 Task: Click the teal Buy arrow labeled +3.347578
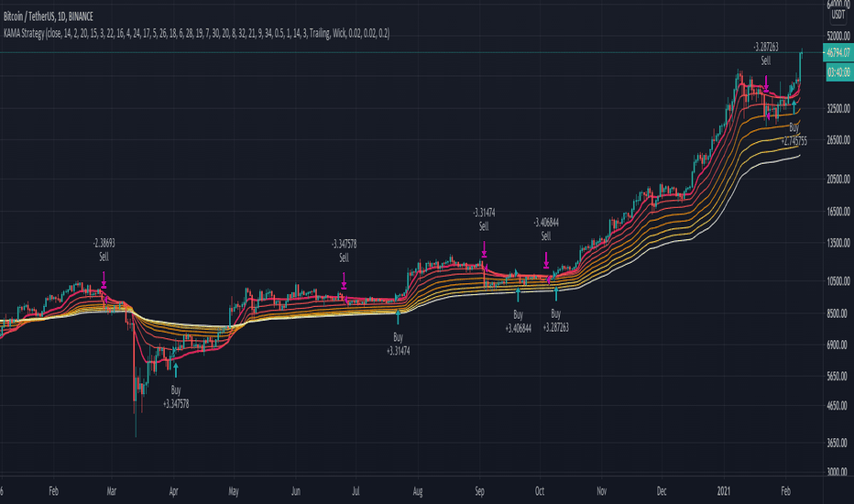click(x=175, y=370)
